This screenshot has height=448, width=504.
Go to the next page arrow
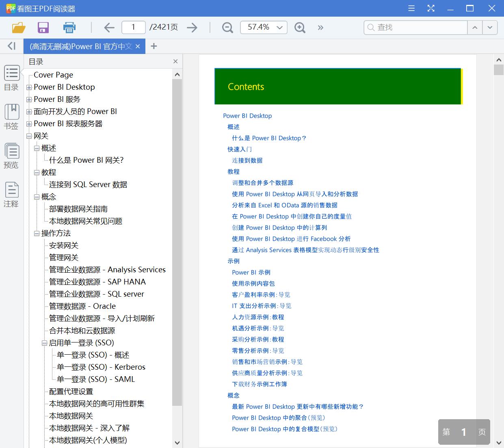[x=192, y=28]
